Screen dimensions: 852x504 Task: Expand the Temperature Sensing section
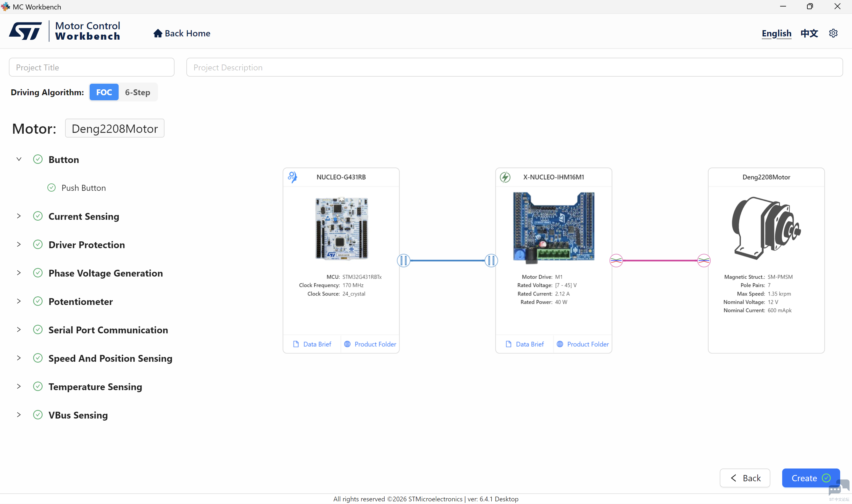click(19, 387)
